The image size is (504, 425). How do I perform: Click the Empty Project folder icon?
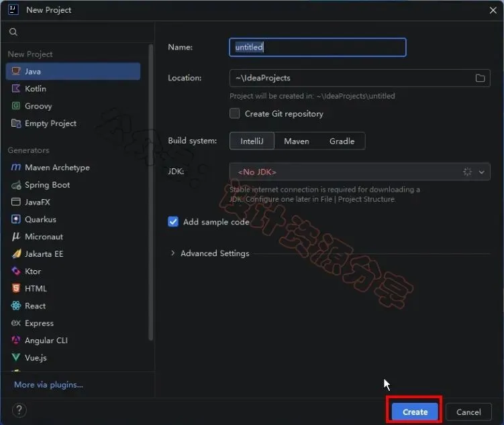click(x=15, y=123)
